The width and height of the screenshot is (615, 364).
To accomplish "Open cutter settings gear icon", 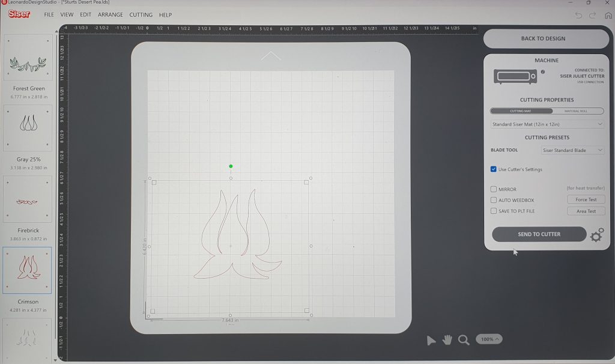I will tap(596, 235).
